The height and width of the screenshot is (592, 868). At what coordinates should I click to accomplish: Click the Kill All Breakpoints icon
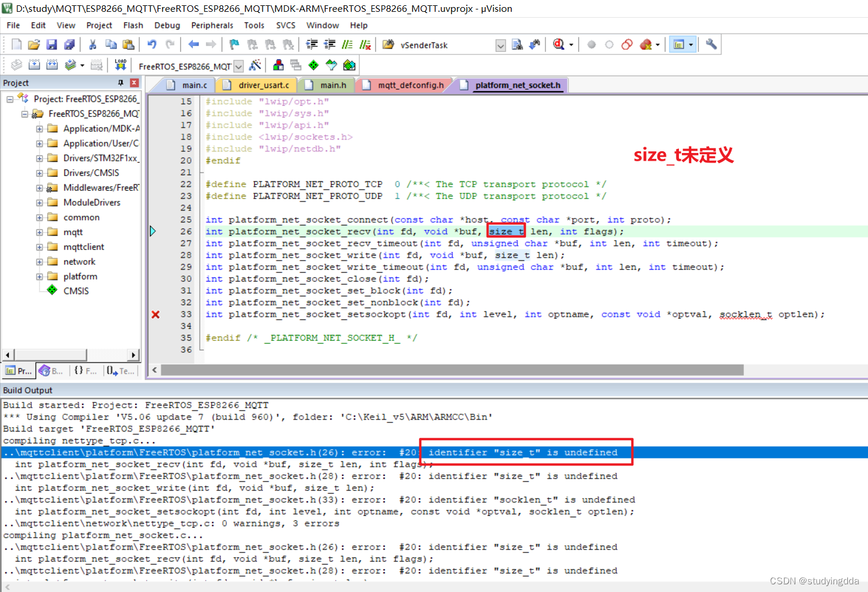tap(646, 44)
